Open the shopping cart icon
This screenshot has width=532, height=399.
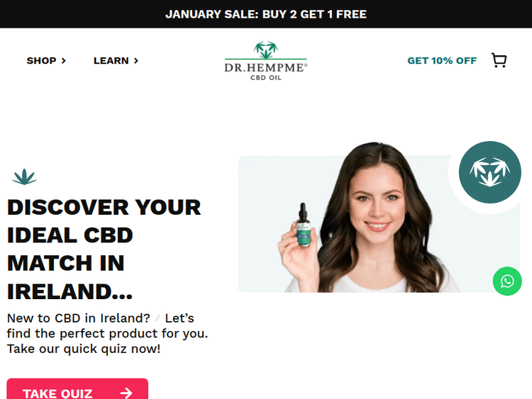click(499, 60)
